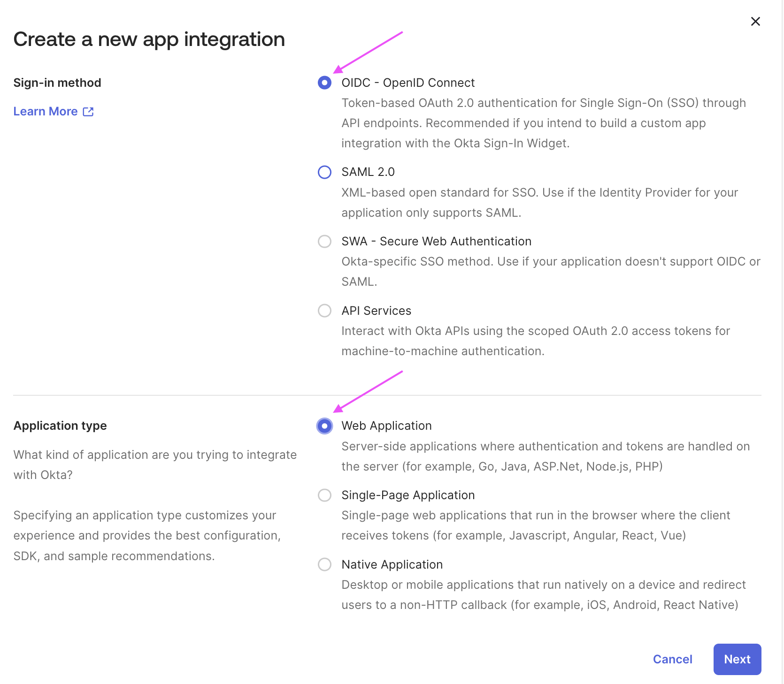The width and height of the screenshot is (784, 684).
Task: Click the Next button
Action: [x=737, y=659]
